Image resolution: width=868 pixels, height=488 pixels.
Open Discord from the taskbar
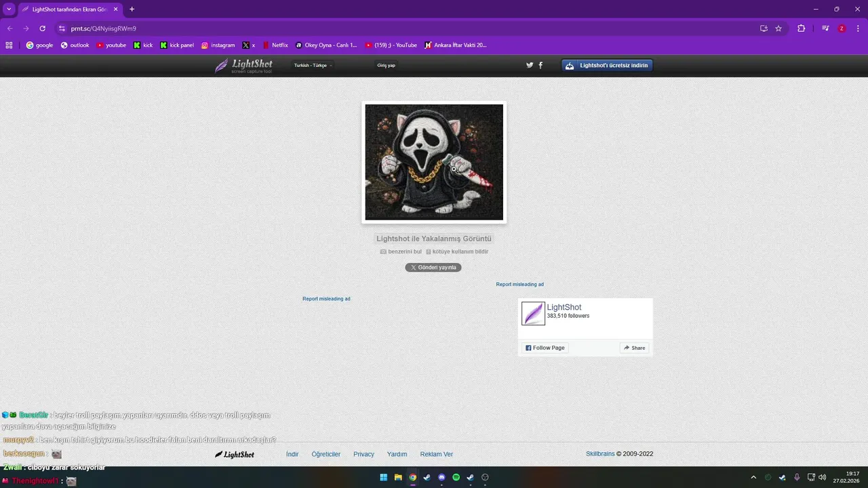pos(441,477)
